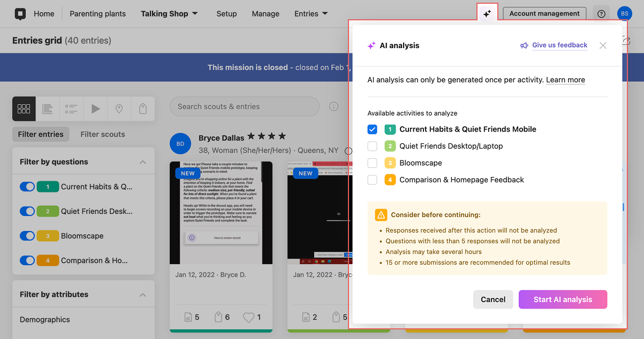Switch to the video play view icon
This screenshot has width=644, height=339.
[x=95, y=109]
